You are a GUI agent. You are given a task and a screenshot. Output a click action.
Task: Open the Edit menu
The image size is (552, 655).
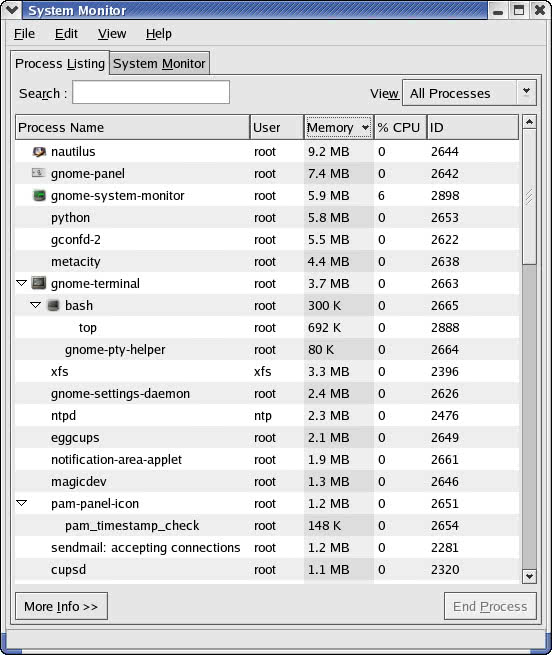tap(66, 34)
